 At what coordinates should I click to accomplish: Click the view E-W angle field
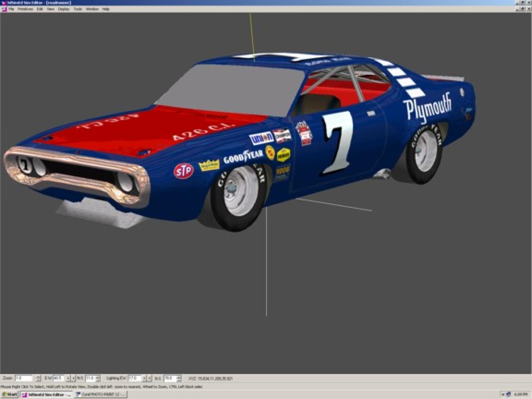pos(58,378)
